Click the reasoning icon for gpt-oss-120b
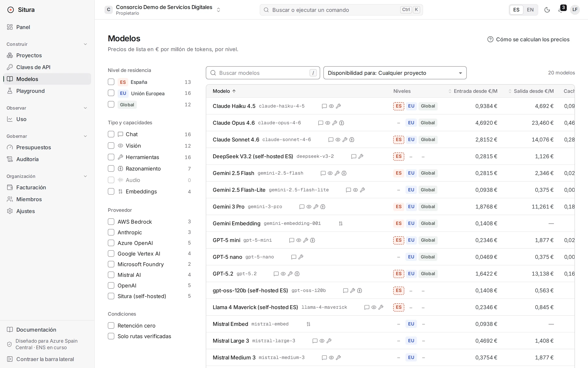The height and width of the screenshot is (368, 588). pos(360,291)
